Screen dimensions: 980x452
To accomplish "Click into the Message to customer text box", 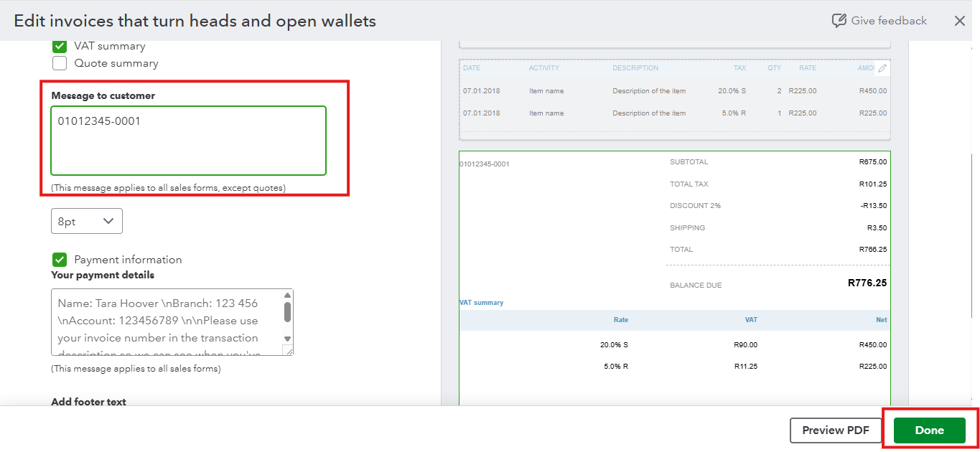I will 188,141.
